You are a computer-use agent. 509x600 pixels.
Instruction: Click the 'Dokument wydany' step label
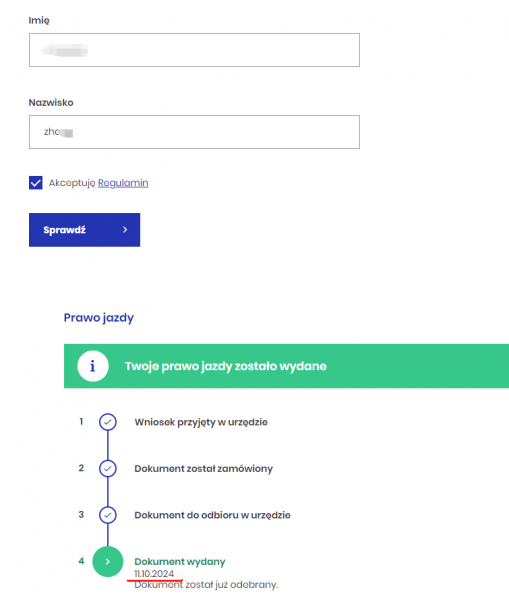(180, 561)
